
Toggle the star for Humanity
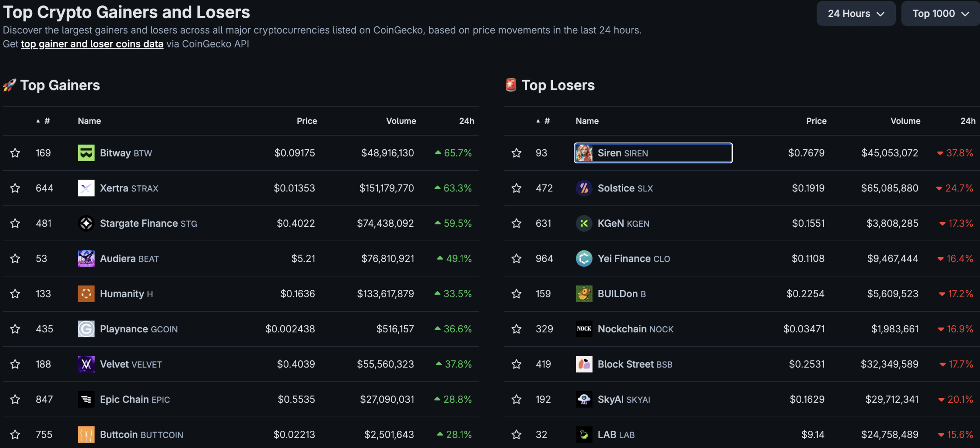click(x=15, y=294)
